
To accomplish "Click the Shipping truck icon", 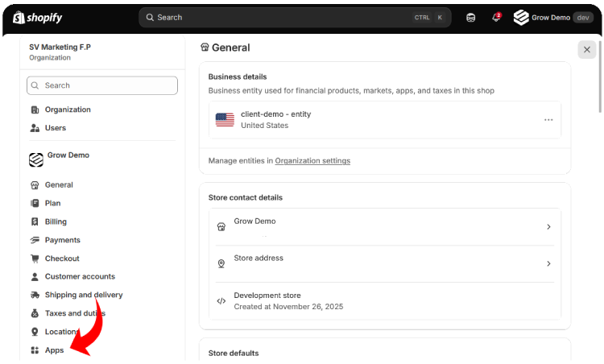I will coord(35,295).
